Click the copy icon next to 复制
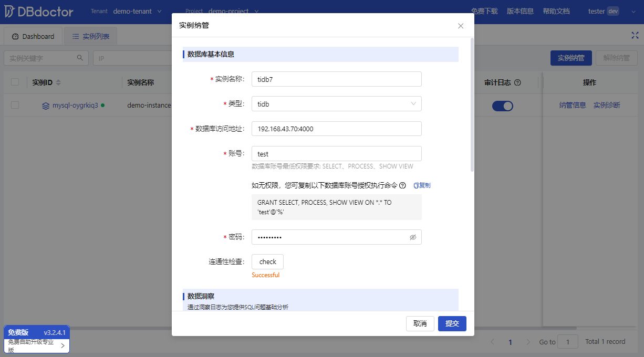 click(416, 185)
